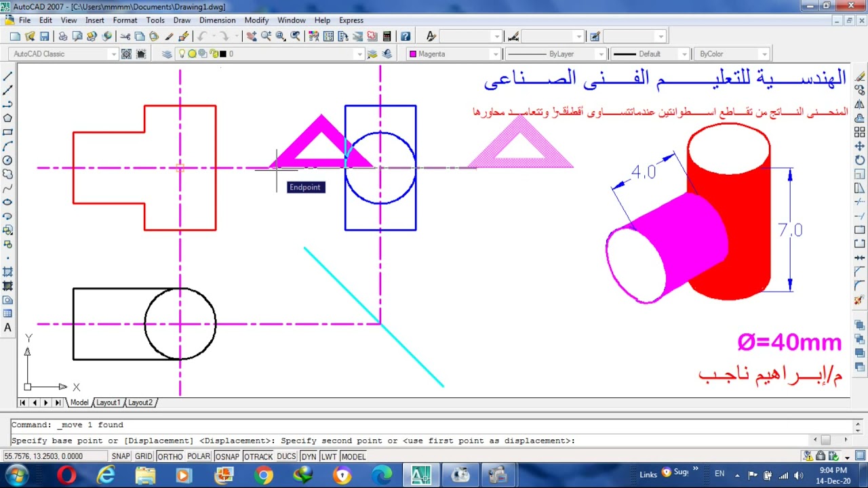Select the Multiline Text tool
The image size is (868, 488).
(x=8, y=328)
